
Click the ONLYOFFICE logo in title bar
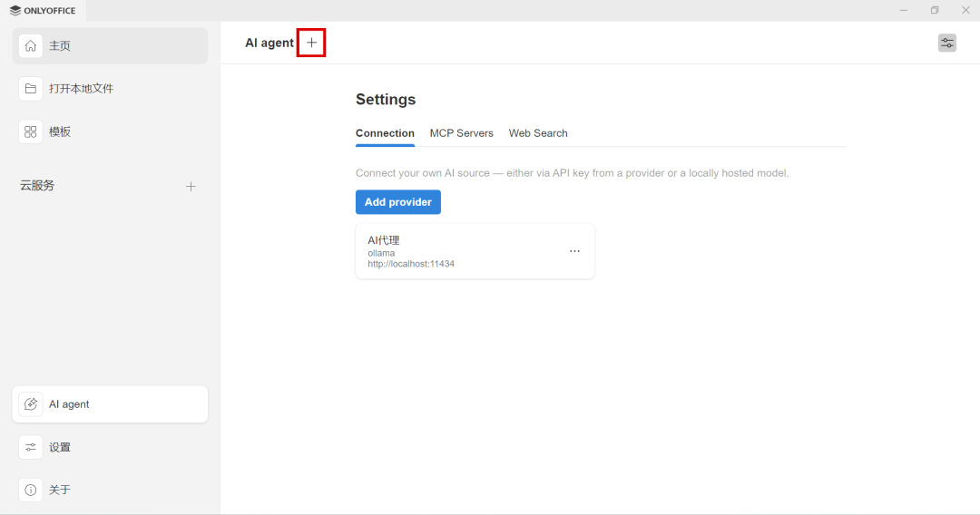(43, 11)
